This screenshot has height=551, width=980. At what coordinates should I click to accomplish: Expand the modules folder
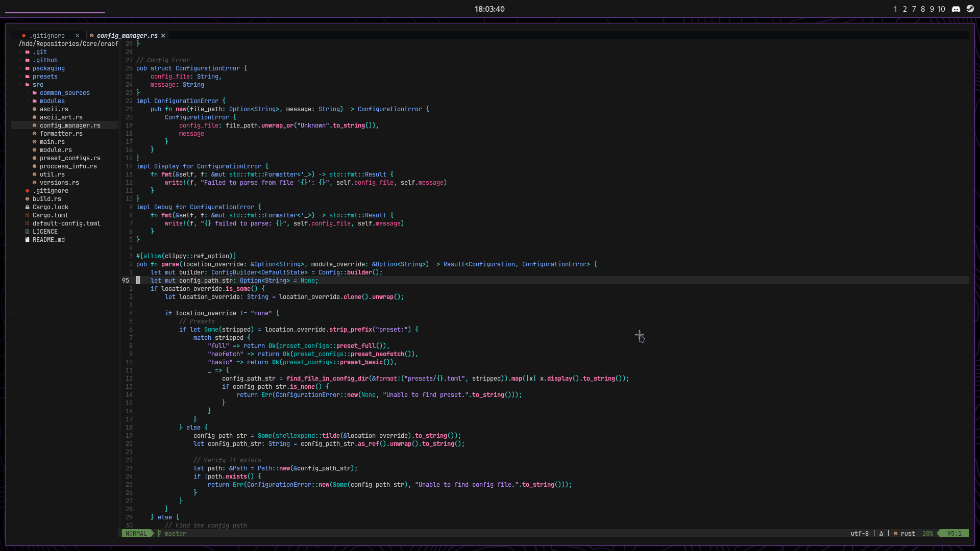(52, 101)
